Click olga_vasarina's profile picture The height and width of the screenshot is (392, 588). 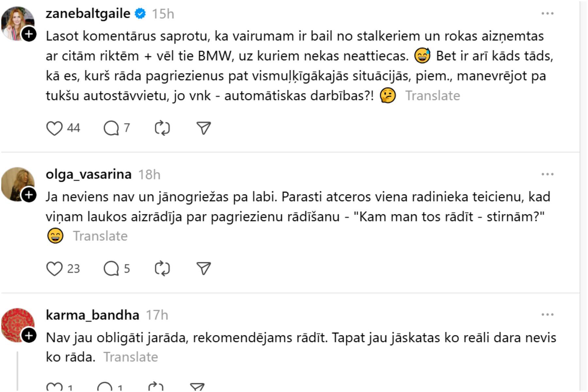[x=16, y=184]
